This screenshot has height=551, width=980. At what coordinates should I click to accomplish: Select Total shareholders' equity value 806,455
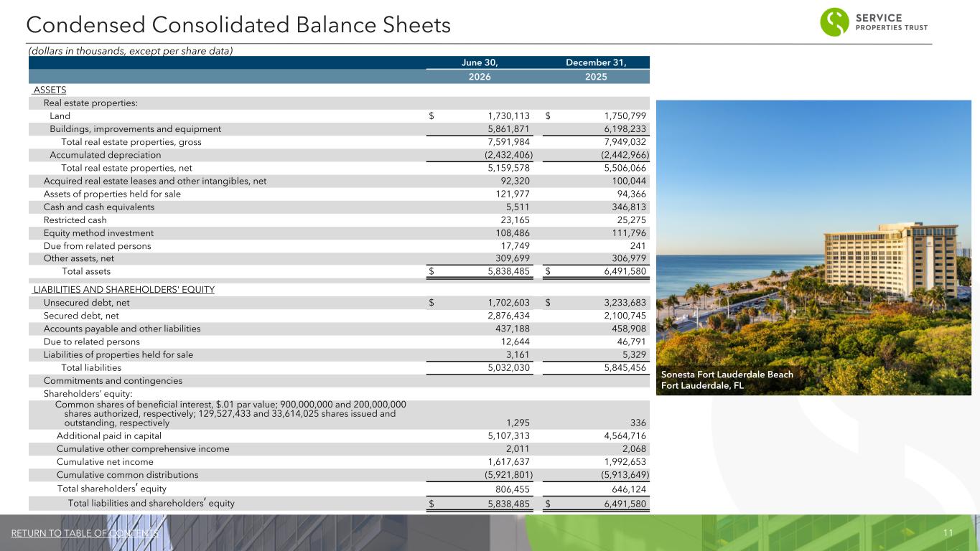(513, 489)
